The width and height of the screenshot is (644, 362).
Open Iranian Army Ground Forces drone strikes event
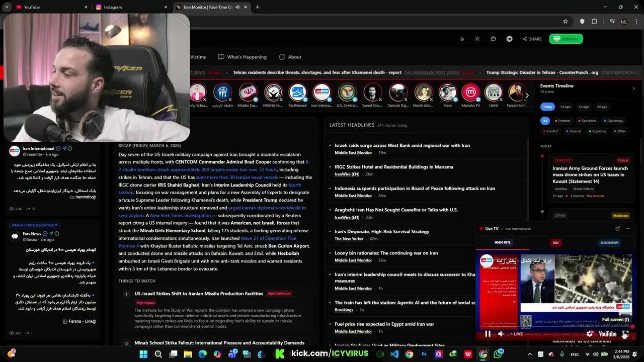coord(590,174)
